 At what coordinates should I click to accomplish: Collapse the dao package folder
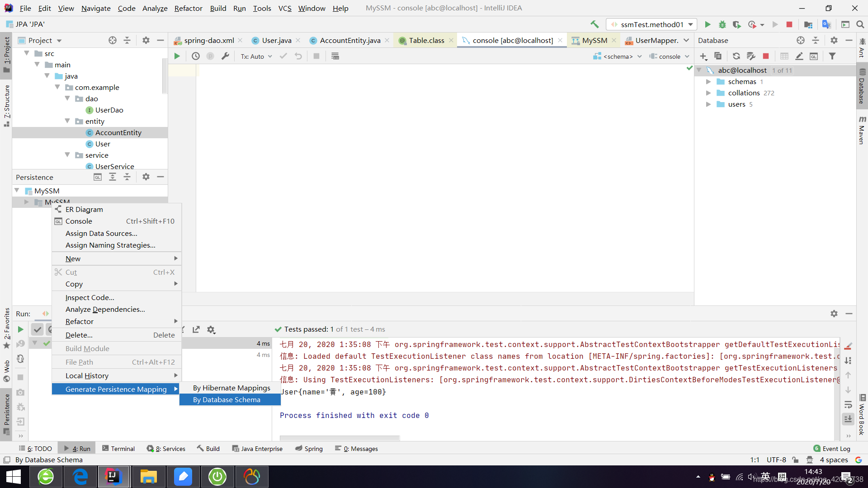click(67, 99)
